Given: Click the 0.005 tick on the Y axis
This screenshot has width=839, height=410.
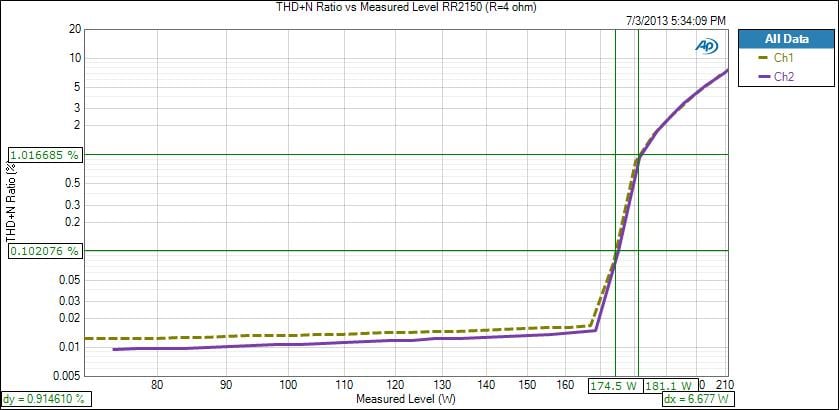Looking at the screenshot, I should pyautogui.click(x=66, y=376).
